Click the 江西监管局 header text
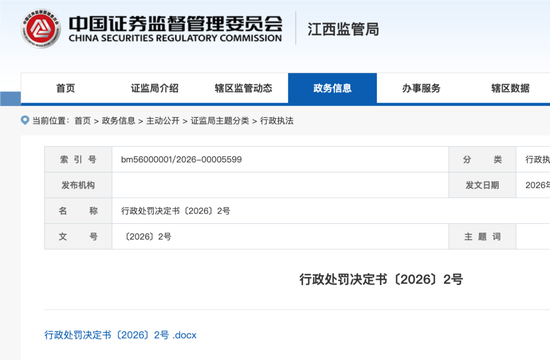 coord(343,29)
